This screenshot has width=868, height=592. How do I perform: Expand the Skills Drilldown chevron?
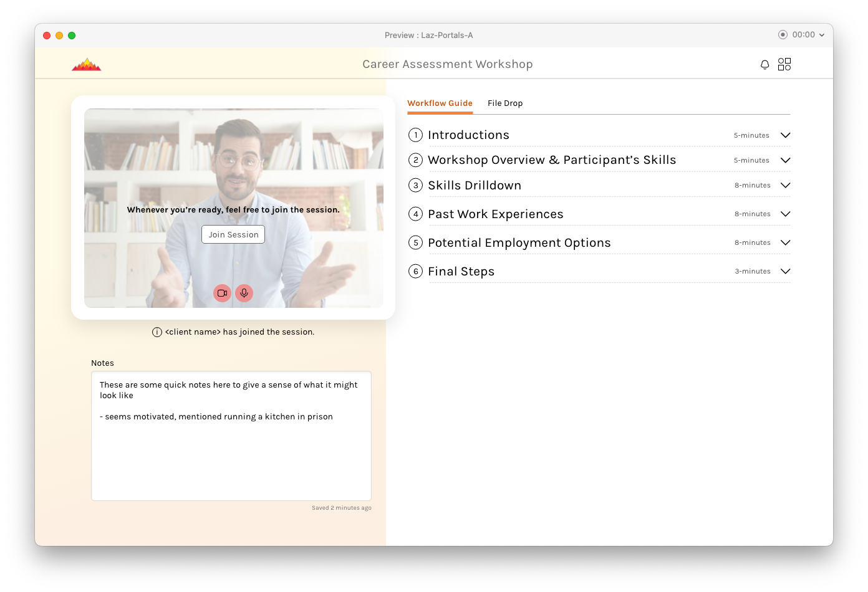pos(786,185)
